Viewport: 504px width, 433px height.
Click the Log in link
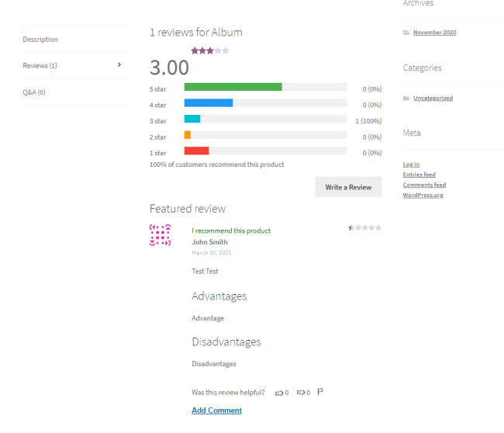click(411, 165)
